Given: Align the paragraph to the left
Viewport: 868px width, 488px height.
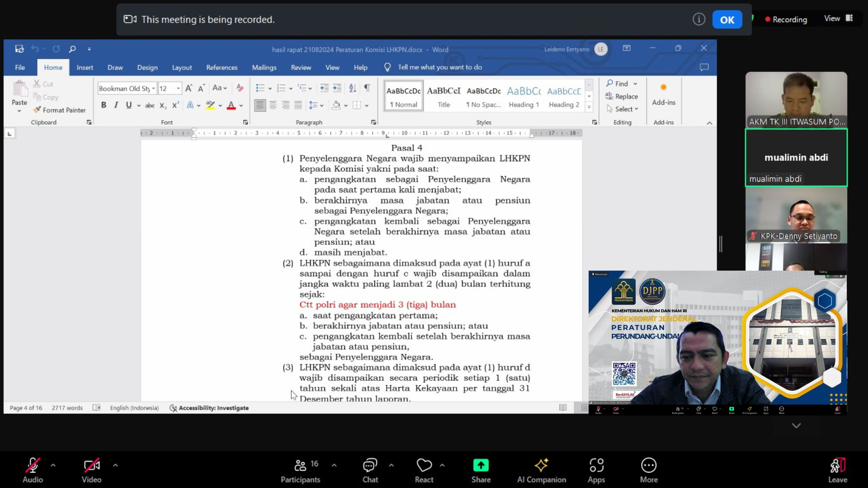Looking at the screenshot, I should 260,105.
